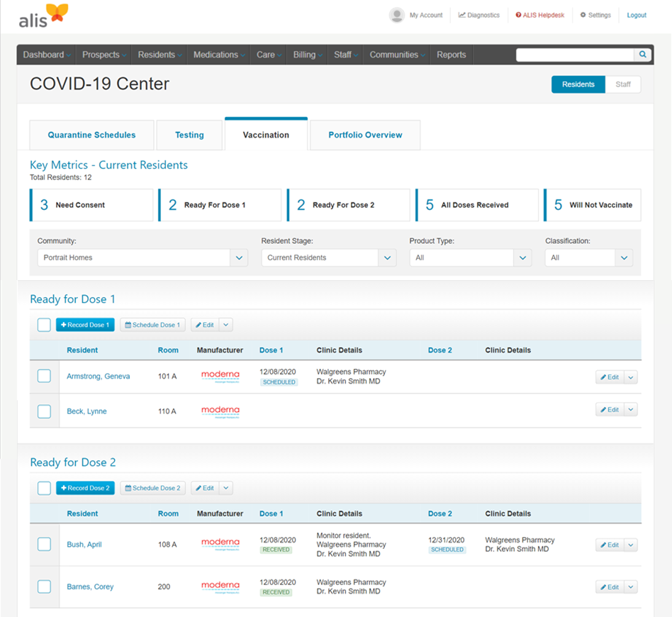The width and height of the screenshot is (672, 617).
Task: Click the Logout link
Action: click(x=637, y=15)
